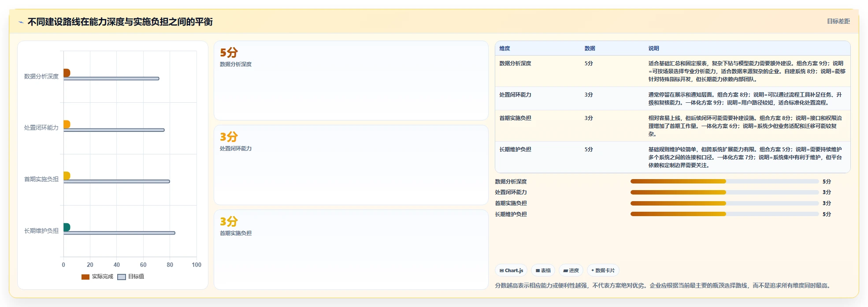Click the 5分 value in the 数据分析深度 table row

click(x=589, y=64)
